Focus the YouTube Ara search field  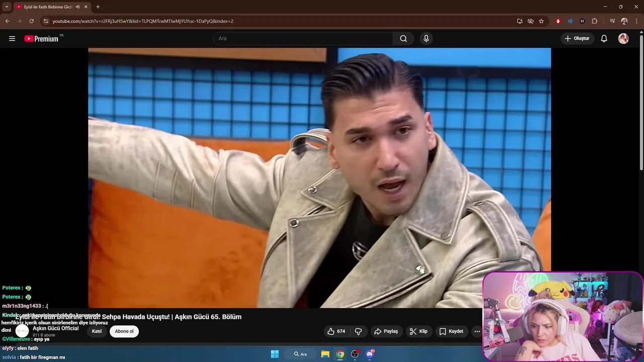pyautogui.click(x=303, y=39)
